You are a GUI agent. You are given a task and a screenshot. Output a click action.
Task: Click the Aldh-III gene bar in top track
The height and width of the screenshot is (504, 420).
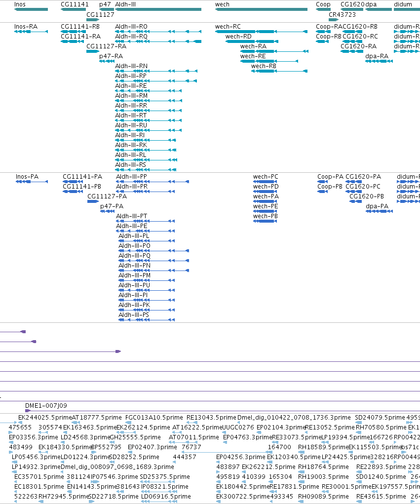point(158,9)
